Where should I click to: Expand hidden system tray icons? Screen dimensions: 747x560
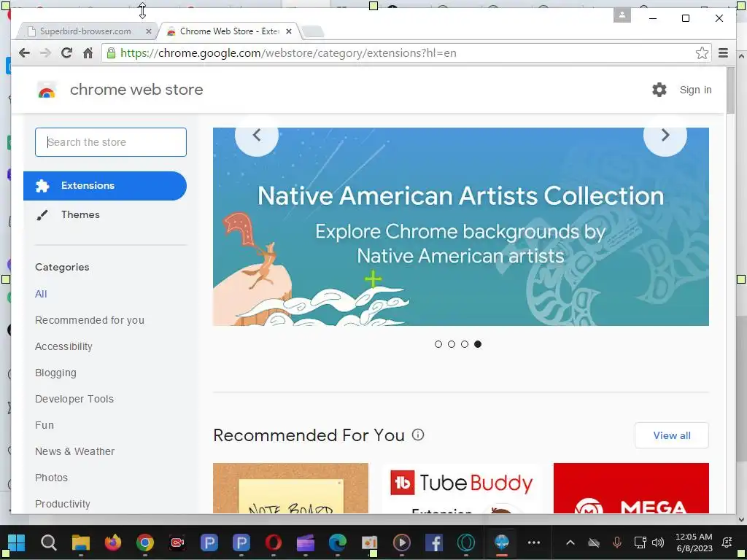[x=570, y=542]
